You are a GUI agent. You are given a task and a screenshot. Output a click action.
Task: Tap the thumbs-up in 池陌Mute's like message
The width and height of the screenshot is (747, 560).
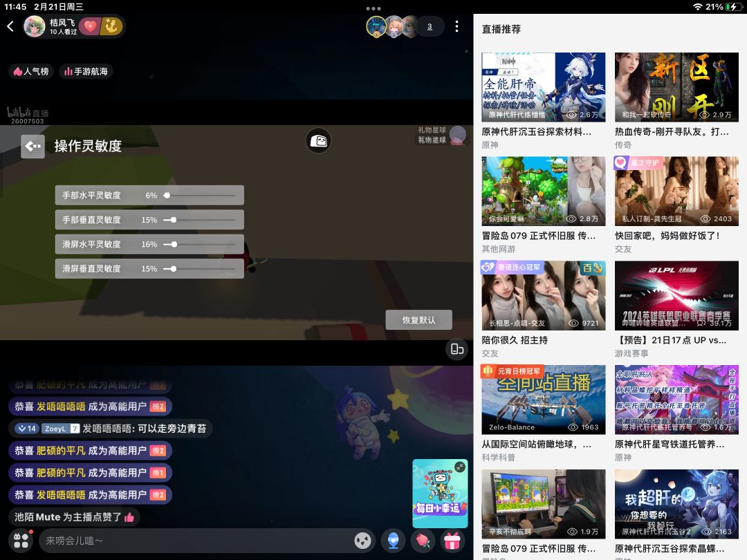[x=129, y=517]
